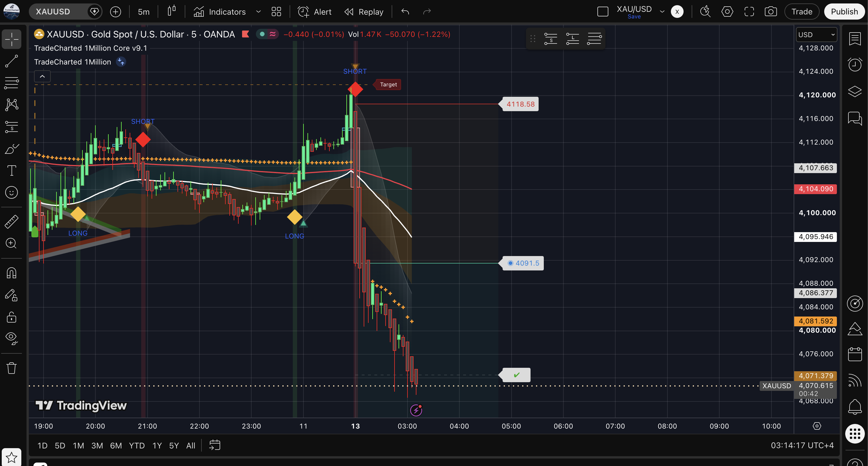This screenshot has height=466, width=868.
Task: Select the ruler measure tool
Action: pos(12,221)
